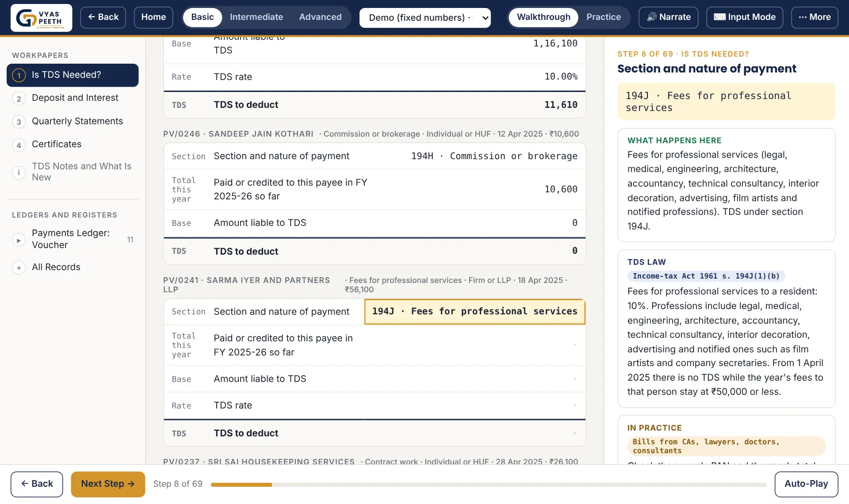Open the Demo (fixed numbers) dropdown

point(425,18)
